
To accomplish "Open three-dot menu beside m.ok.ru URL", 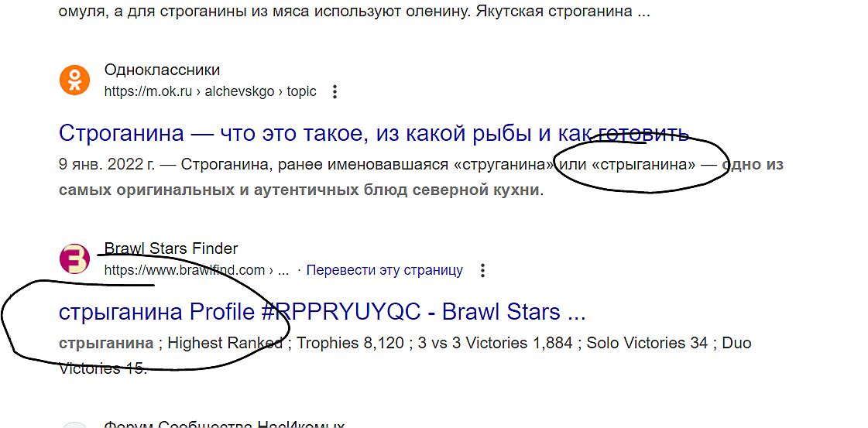I will coord(335,92).
